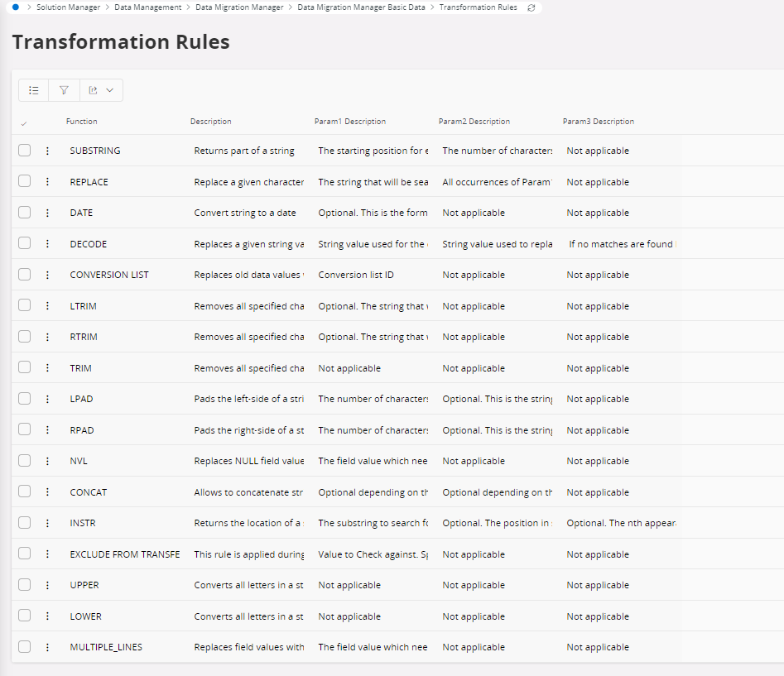Open the list view options icon
This screenshot has height=676, width=784.
tap(33, 90)
